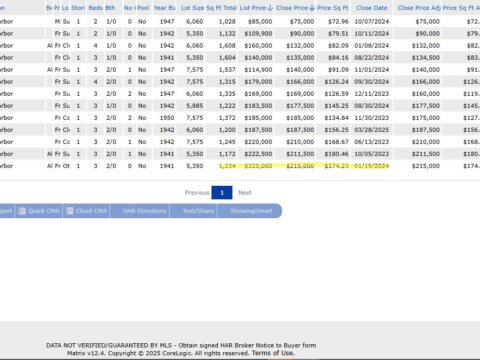Sort by the Year Built column header
Screen dimensions: 480x360
(165, 8)
